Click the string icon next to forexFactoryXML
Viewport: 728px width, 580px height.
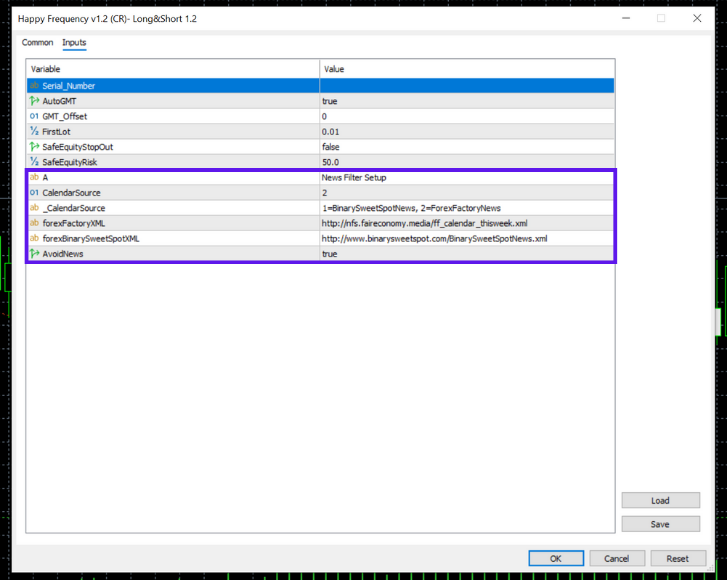click(x=34, y=223)
